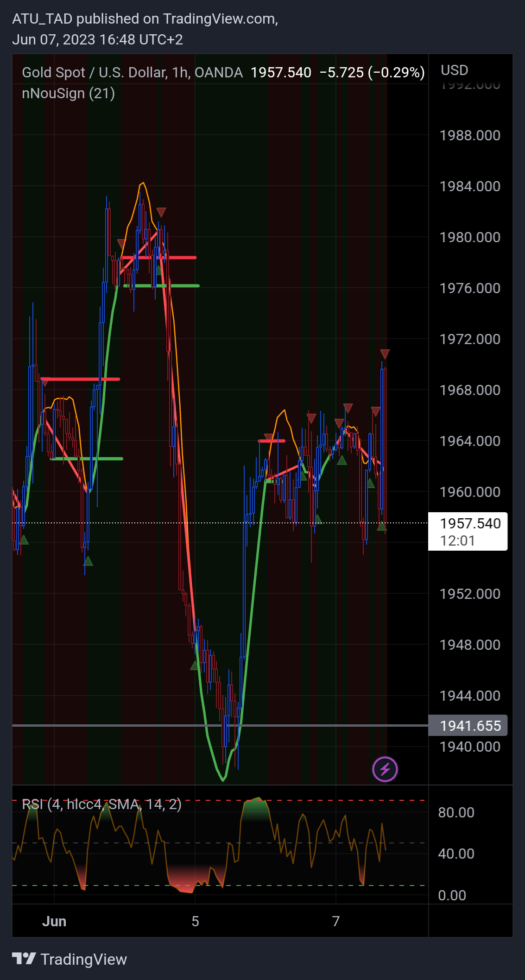Click the green buy triangle beneath the last candle

click(x=382, y=526)
